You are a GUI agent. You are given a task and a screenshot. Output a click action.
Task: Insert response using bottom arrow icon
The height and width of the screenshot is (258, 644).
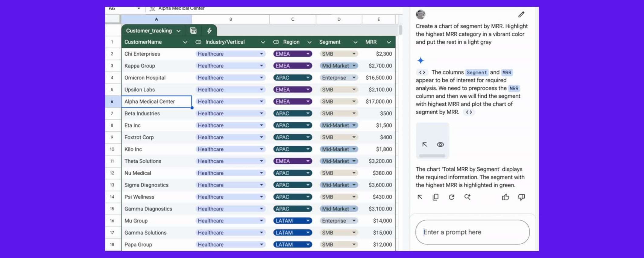tap(420, 197)
